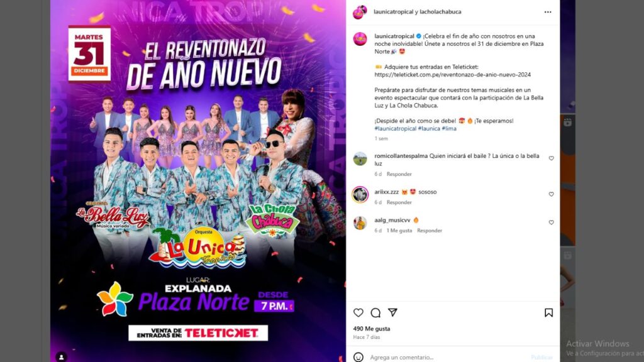Screen dimensions: 644x362
Task: Open the #lima hashtag
Action: [449, 128]
